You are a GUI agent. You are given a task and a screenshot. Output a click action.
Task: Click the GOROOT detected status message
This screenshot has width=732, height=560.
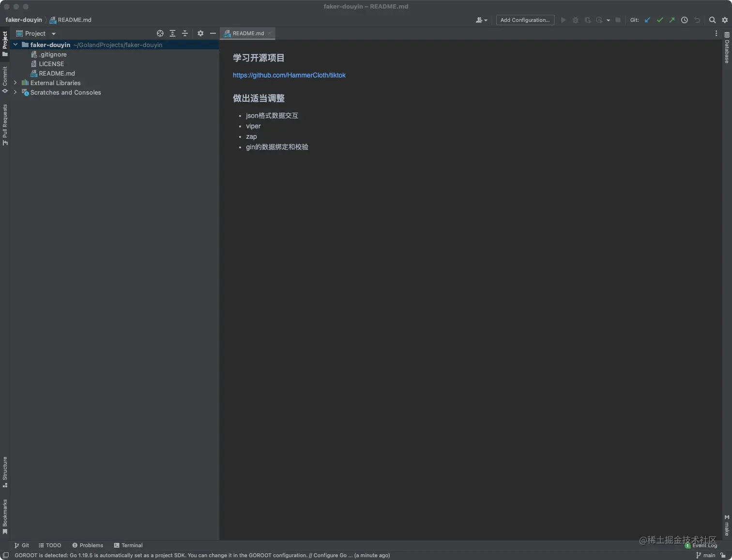pos(202,555)
